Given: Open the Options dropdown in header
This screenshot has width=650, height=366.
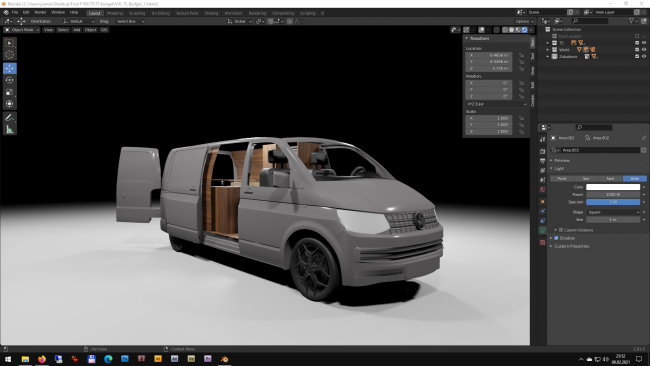Looking at the screenshot, I should 524,21.
